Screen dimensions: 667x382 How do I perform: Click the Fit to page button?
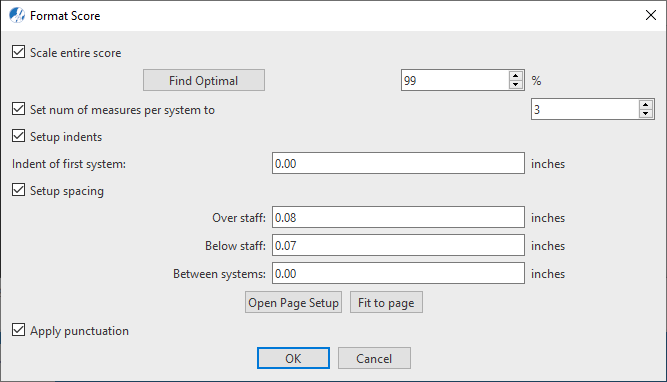click(x=386, y=302)
